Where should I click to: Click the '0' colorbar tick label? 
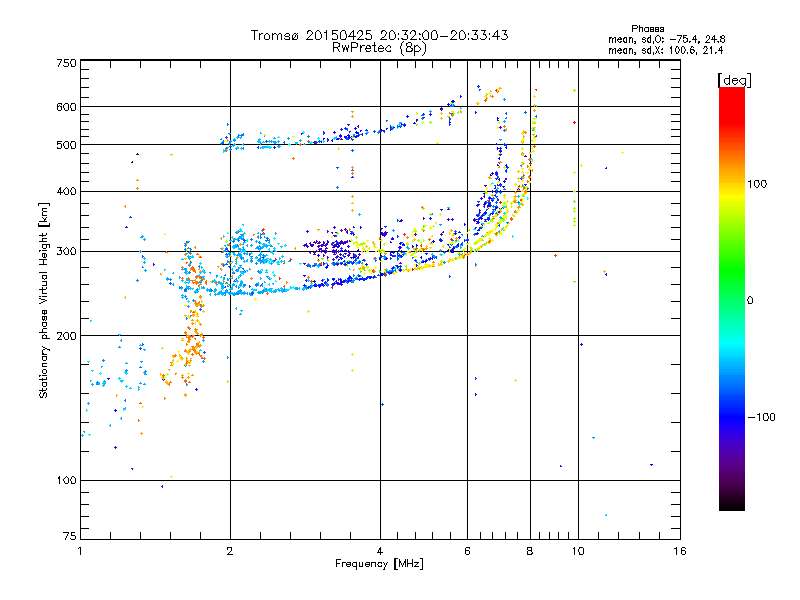[x=749, y=300]
